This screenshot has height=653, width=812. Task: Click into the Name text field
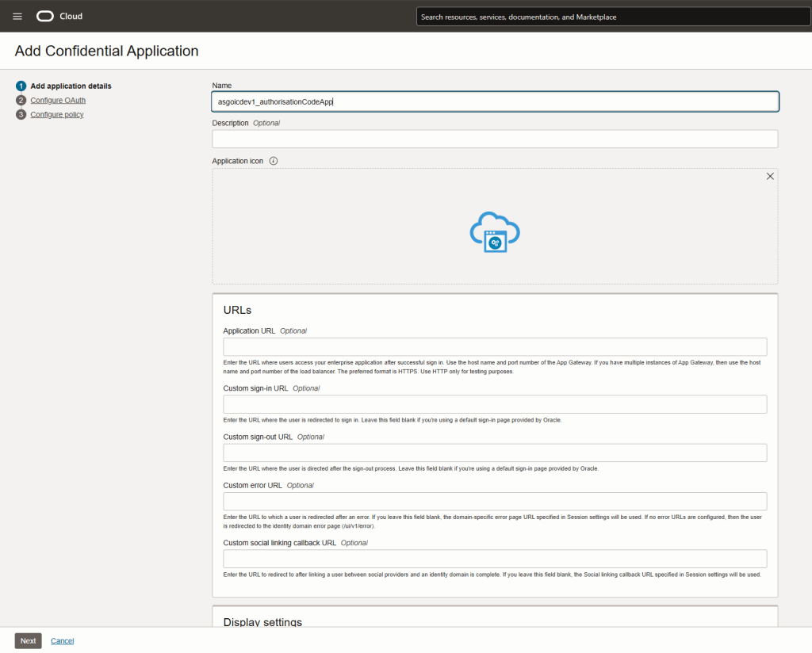[495, 101]
